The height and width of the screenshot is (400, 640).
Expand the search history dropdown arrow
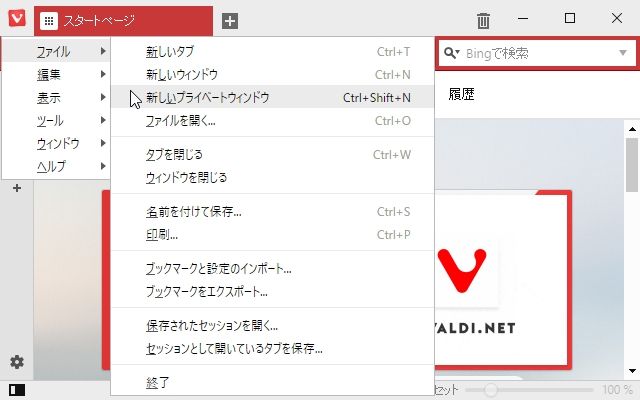(x=623, y=53)
